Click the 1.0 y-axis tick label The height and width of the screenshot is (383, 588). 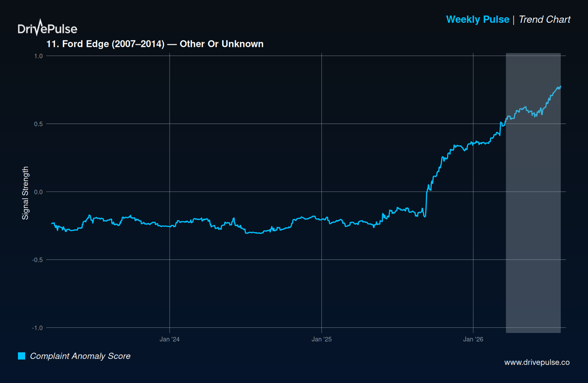38,56
